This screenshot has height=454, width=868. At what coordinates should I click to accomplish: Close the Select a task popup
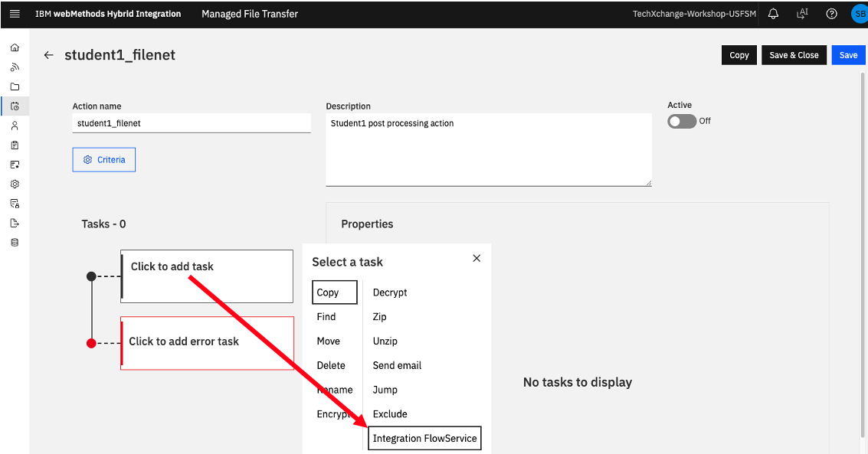tap(477, 258)
